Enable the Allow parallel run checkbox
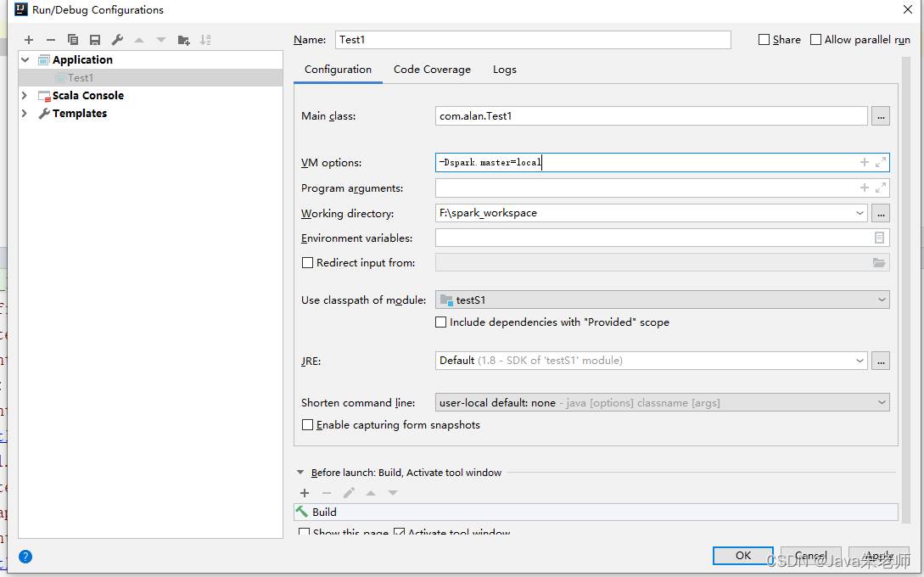924x577 pixels. pyautogui.click(x=815, y=40)
